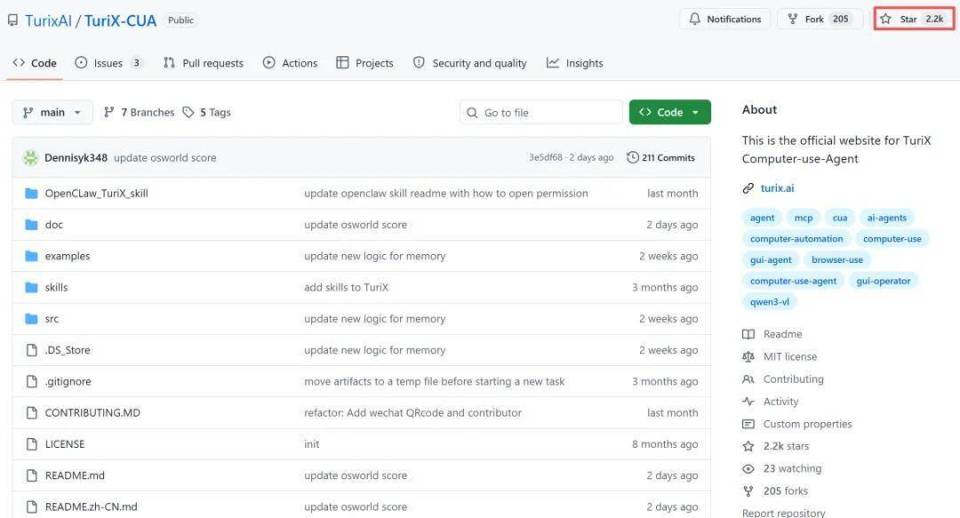The width and height of the screenshot is (960, 518).
Task: Open the CONTRIBUTING.MD file
Action: coord(92,413)
